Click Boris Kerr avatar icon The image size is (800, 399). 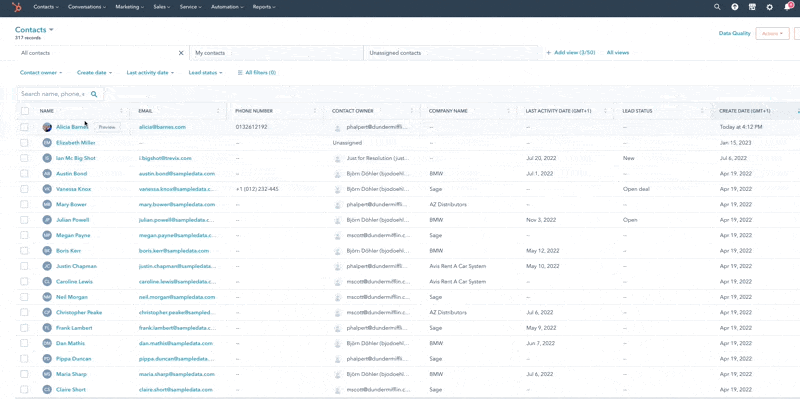click(x=47, y=251)
